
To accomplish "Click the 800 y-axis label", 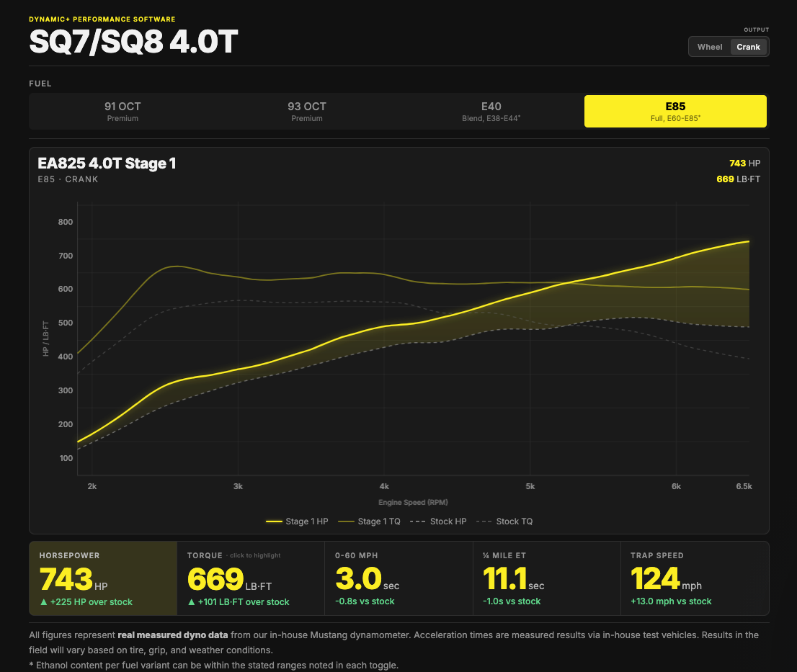I will click(x=66, y=222).
